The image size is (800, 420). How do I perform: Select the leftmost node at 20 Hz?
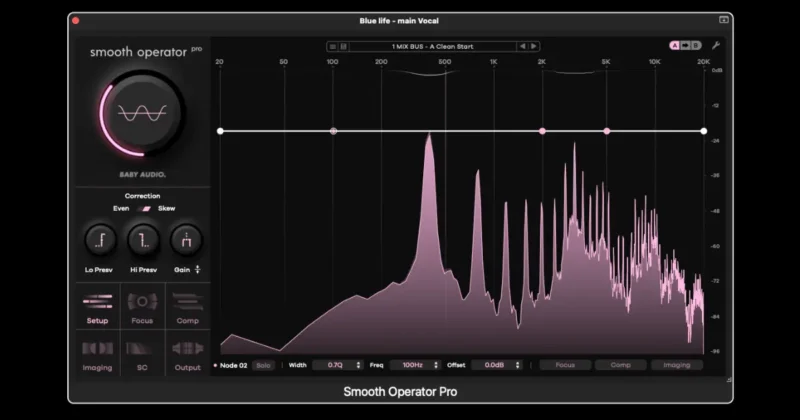220,131
